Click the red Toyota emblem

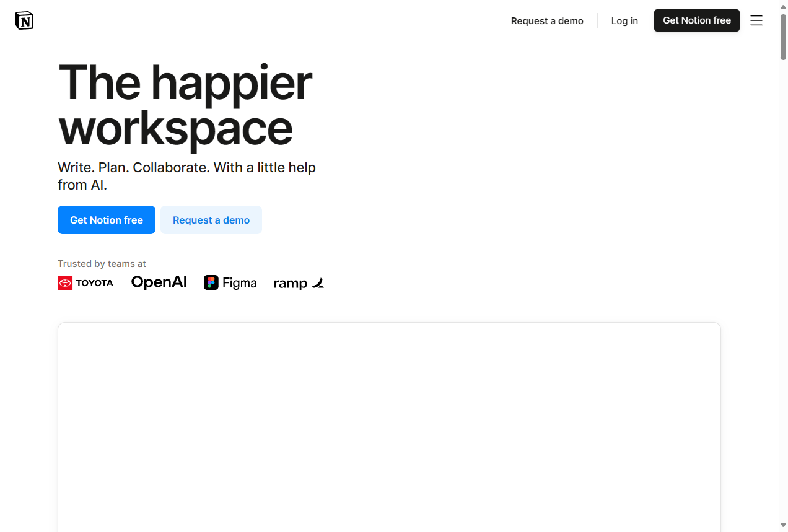[65, 283]
